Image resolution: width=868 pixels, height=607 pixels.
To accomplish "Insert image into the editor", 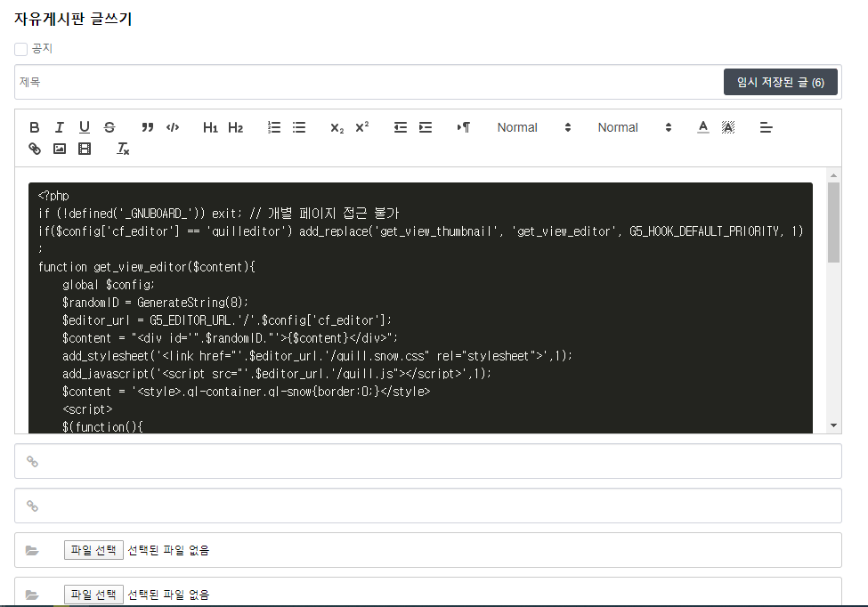I will [60, 149].
